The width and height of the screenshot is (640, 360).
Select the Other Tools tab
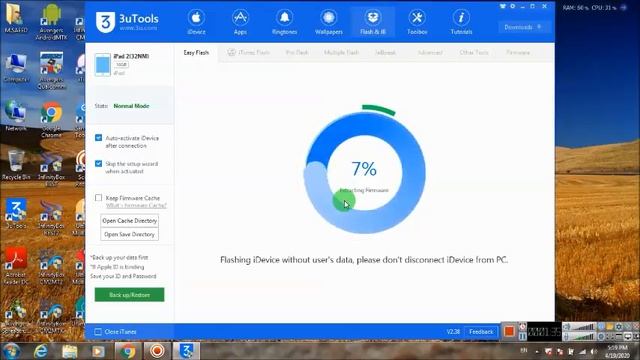point(474,52)
